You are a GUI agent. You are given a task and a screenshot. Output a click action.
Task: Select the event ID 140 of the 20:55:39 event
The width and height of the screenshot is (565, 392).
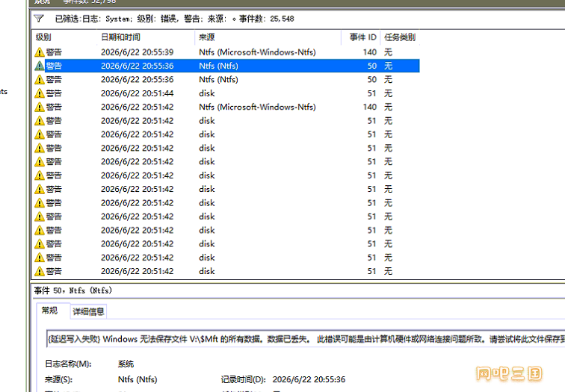pyautogui.click(x=370, y=52)
